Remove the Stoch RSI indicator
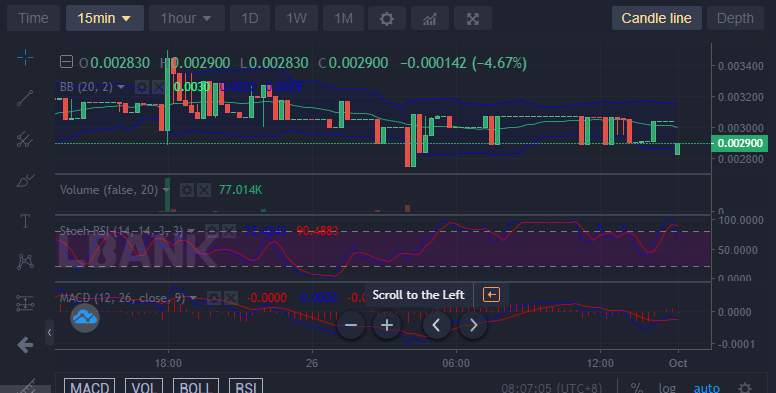Screen dimensions: 776x393 [229, 231]
